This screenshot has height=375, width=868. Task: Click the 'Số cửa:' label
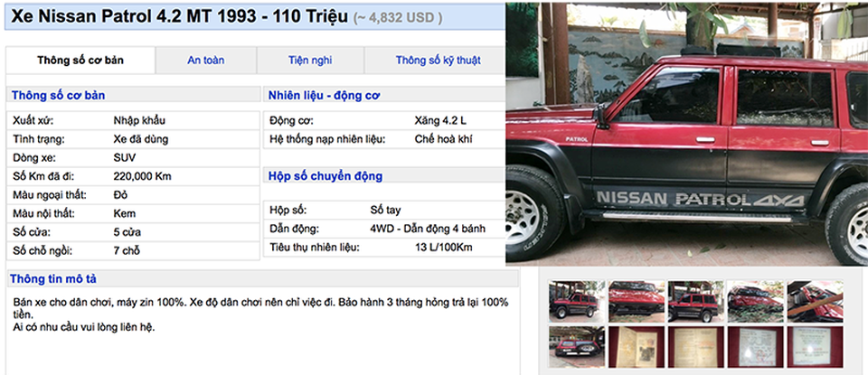32,232
